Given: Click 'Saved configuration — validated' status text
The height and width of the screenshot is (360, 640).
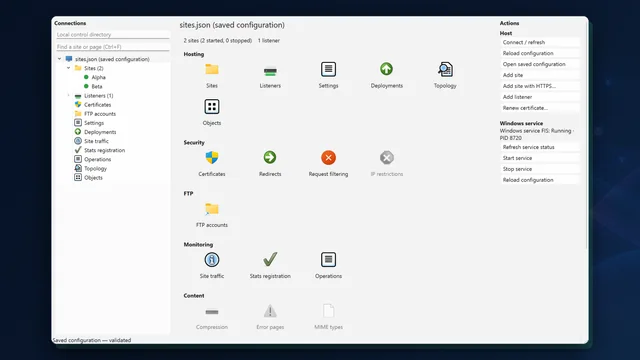Looking at the screenshot, I should coord(92,340).
